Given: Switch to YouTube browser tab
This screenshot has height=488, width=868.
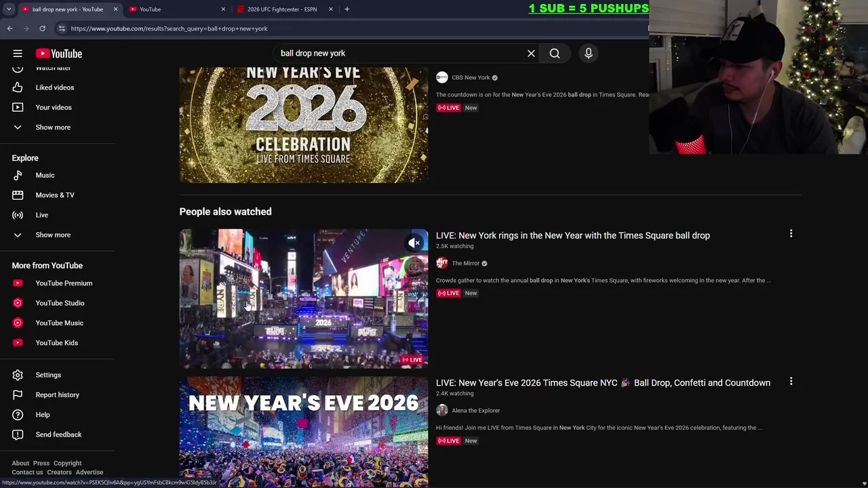Looking at the screenshot, I should tap(176, 9).
